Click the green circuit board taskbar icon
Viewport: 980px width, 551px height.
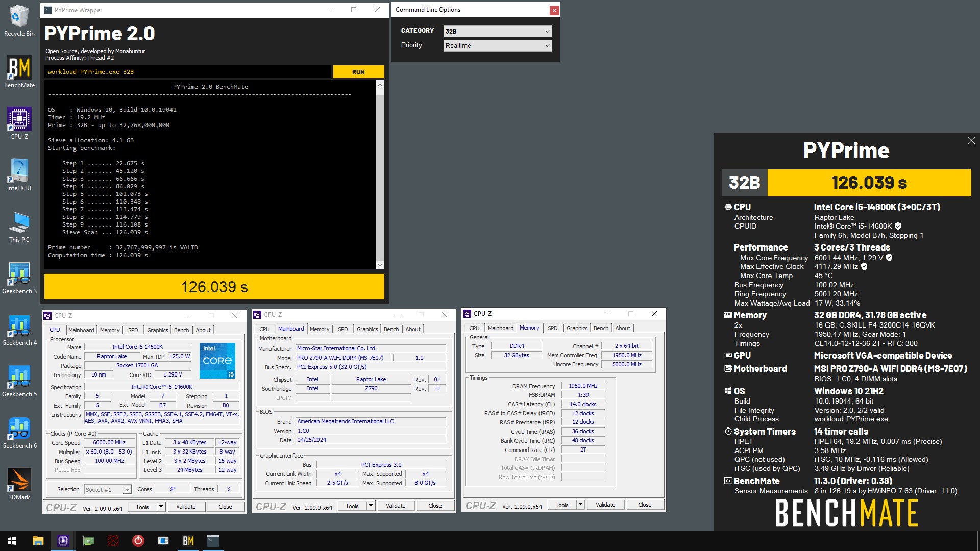88,541
